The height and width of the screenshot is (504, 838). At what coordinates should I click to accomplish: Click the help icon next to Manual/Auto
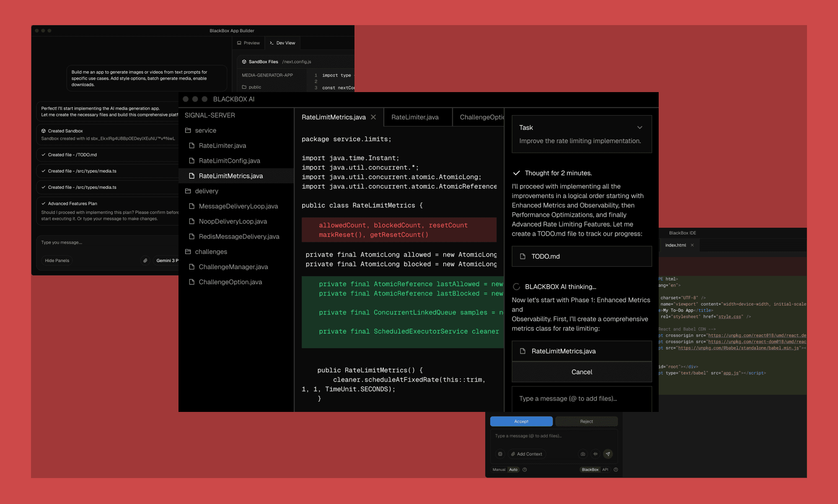(525, 470)
